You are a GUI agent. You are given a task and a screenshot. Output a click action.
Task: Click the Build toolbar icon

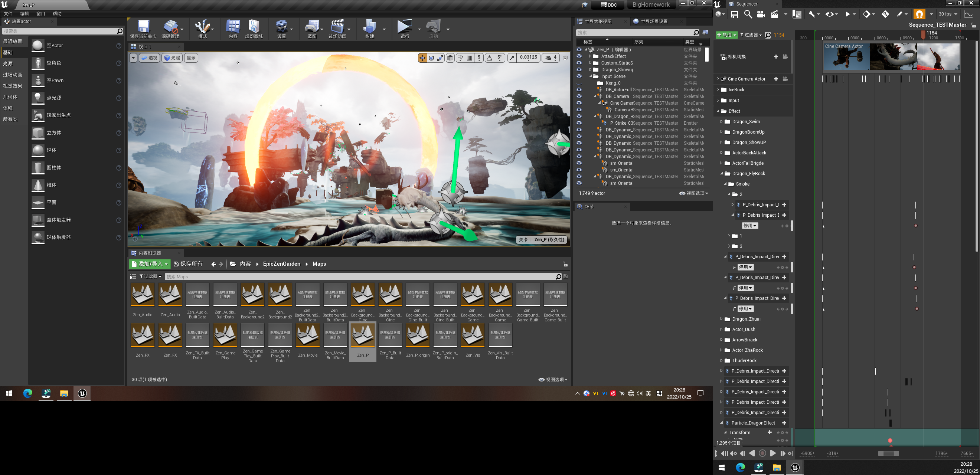pos(369,27)
